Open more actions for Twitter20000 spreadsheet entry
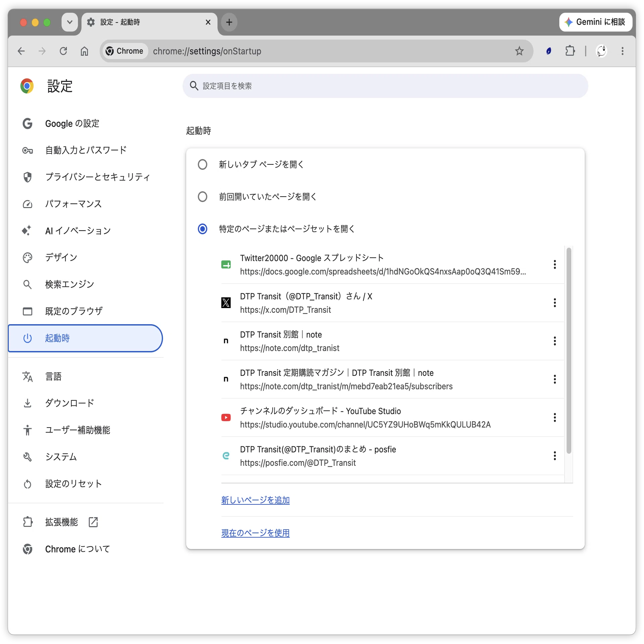This screenshot has height=644, width=644. coord(555,264)
